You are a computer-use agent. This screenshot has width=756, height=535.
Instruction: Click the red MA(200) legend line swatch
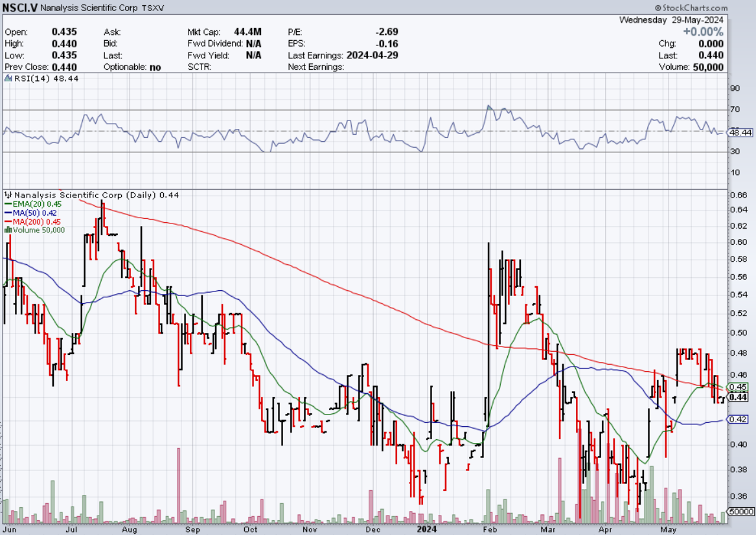[x=8, y=222]
